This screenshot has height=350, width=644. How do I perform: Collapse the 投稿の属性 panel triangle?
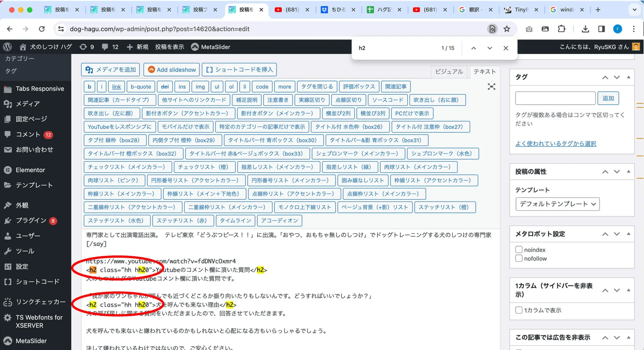tap(629, 171)
